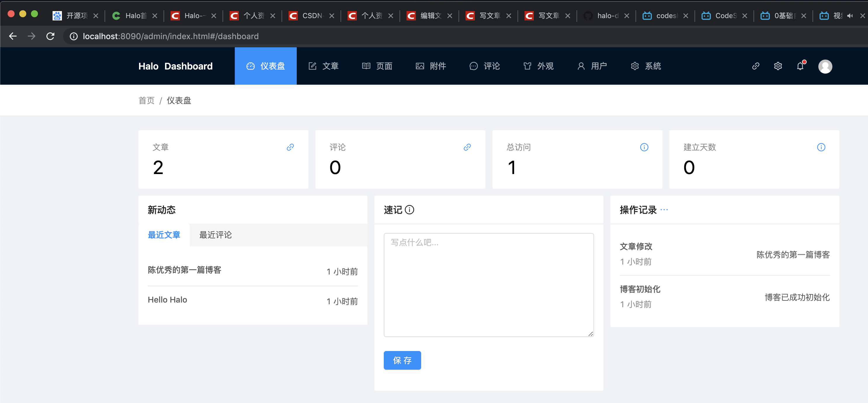Click info icon on 总访问 card
868x403 pixels.
[644, 147]
